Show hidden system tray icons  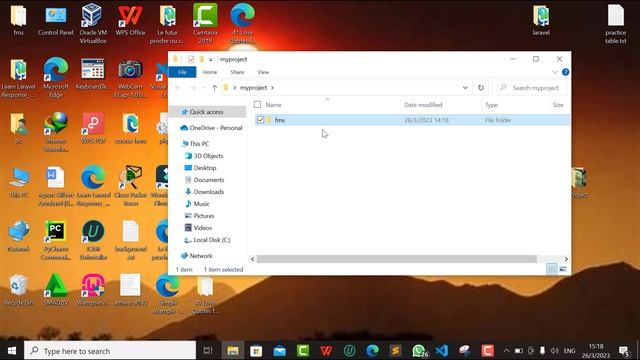(x=507, y=351)
